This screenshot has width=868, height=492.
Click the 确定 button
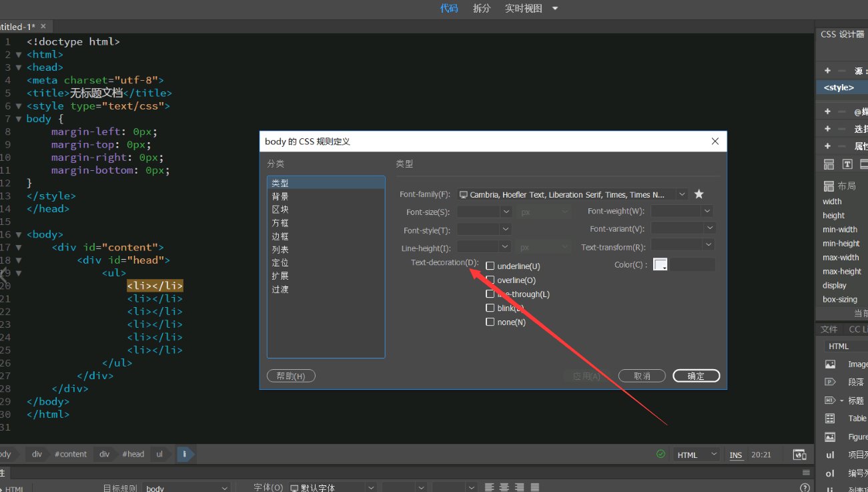tap(697, 376)
